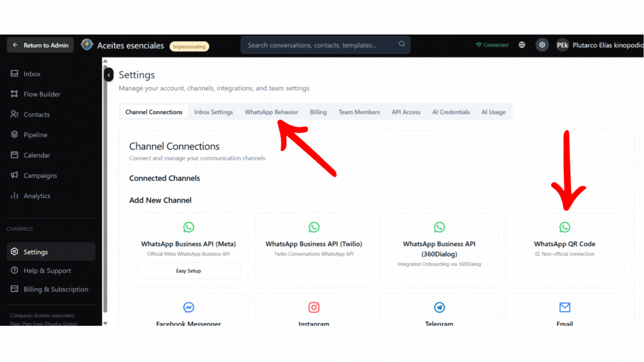Collapse the left sidebar with the chevron
This screenshot has height=362, width=644.
108,74
